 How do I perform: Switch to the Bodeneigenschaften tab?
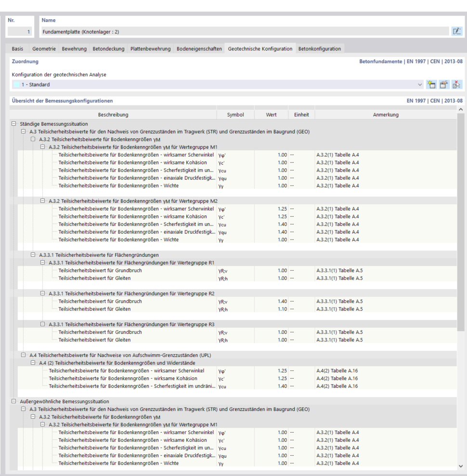tap(199, 49)
